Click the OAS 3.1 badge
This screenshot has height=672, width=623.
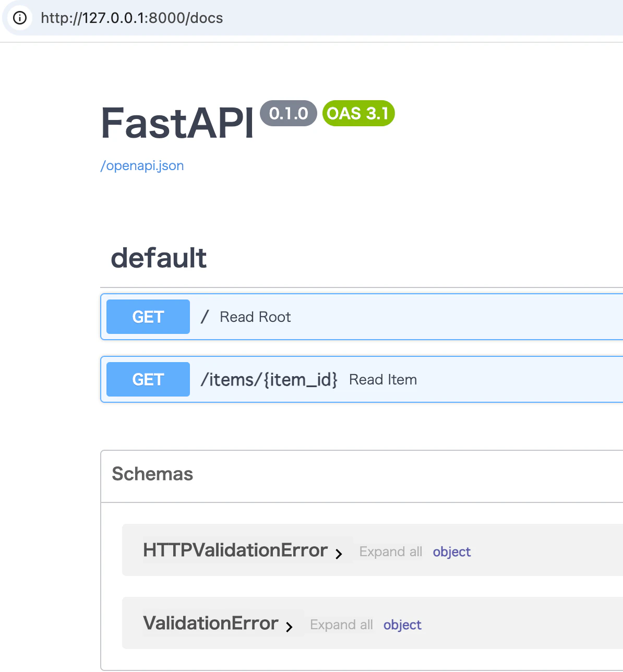pyautogui.click(x=358, y=113)
